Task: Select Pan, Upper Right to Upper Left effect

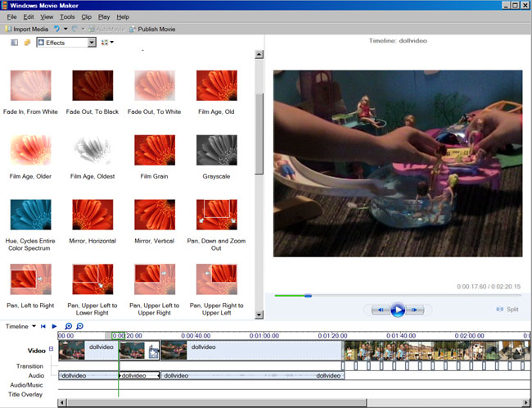Action: (216, 290)
